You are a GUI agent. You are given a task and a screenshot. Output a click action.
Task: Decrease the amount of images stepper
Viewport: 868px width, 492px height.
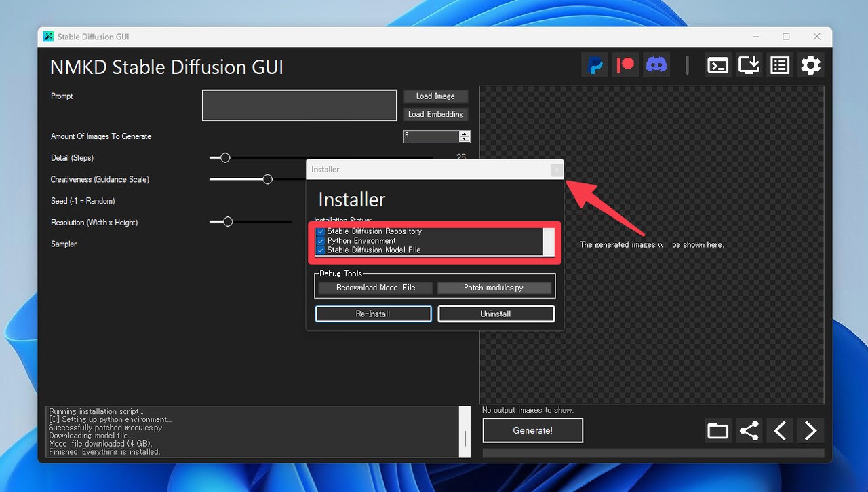point(465,139)
